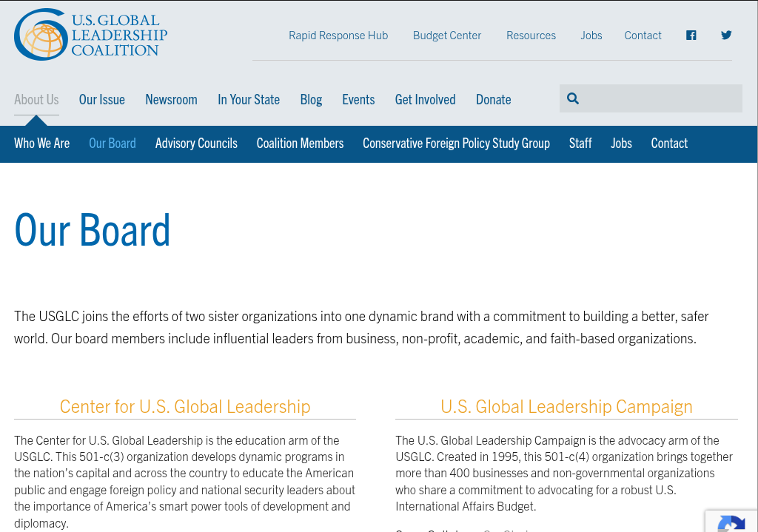Screen dimensions: 758x532
Task: Click the Donate menu item
Action: pyautogui.click(x=494, y=100)
